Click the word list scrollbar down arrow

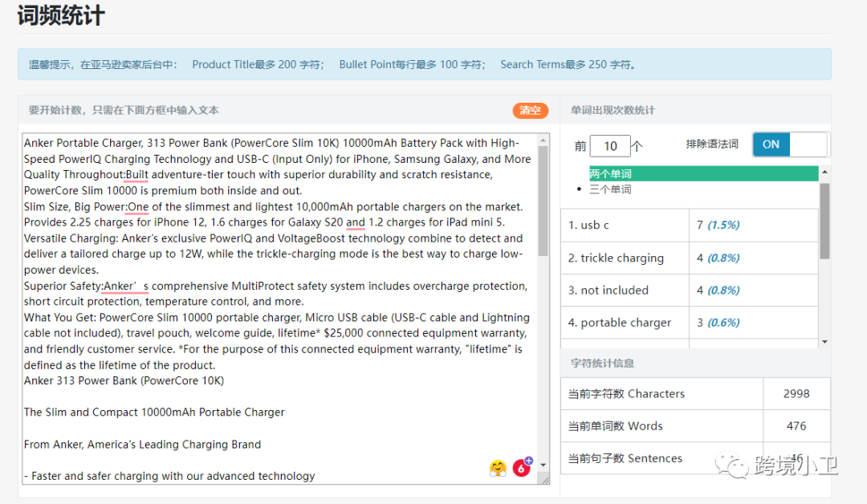[824, 342]
